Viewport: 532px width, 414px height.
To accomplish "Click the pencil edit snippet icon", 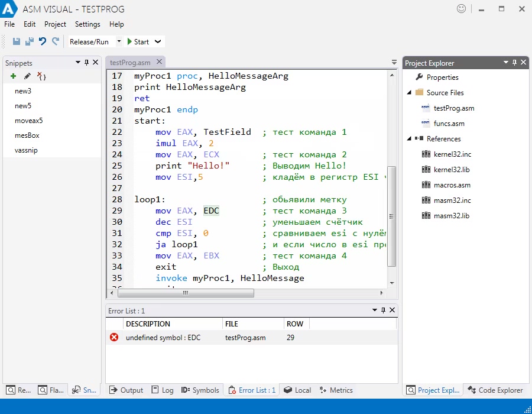I will tap(27, 76).
